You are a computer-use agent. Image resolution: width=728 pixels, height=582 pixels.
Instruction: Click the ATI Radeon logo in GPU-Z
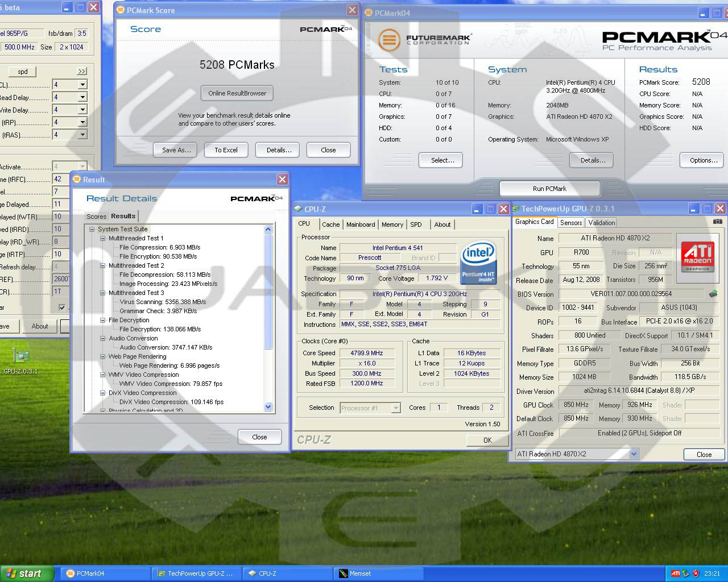698,256
